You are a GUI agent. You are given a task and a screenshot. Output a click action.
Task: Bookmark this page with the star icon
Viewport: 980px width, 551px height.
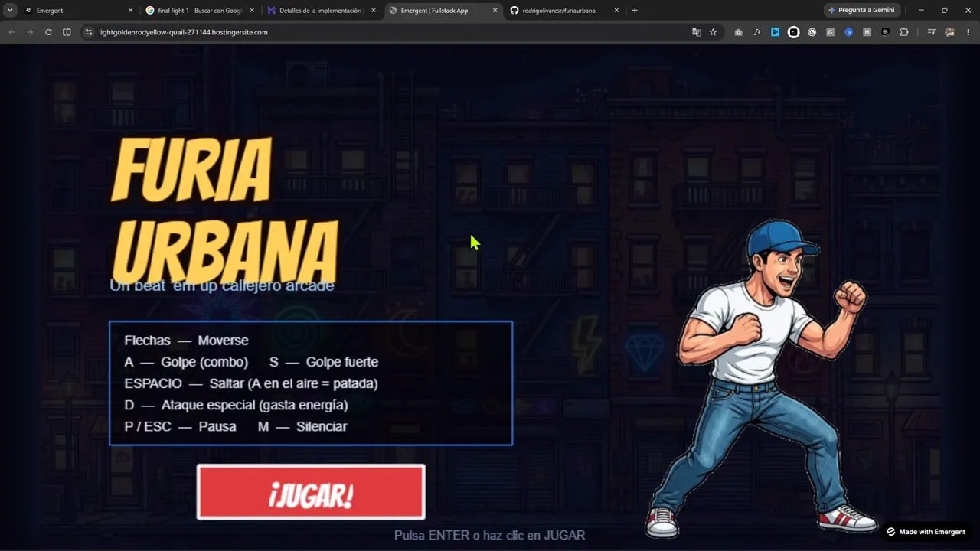(x=713, y=32)
